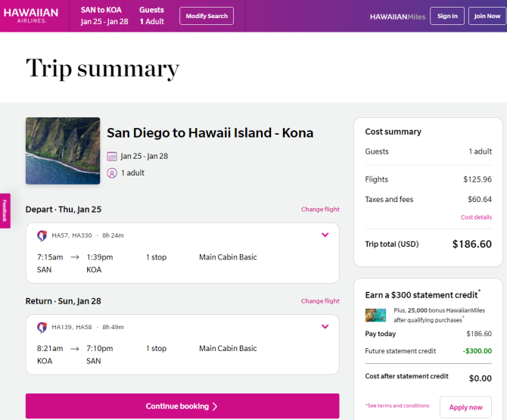Click the 7:15am SAN departure time
Screen dimensions: 507x420
coord(50,257)
